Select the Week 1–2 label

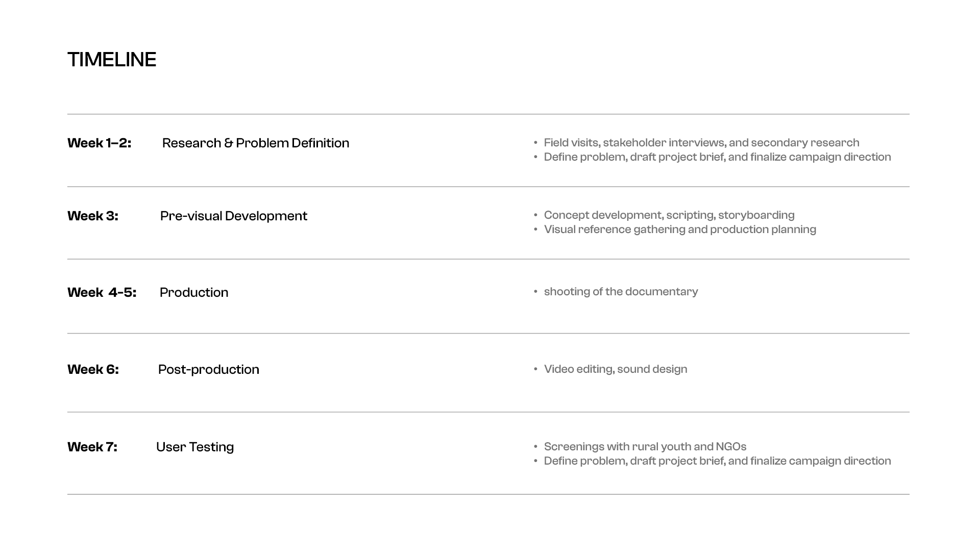tap(100, 143)
